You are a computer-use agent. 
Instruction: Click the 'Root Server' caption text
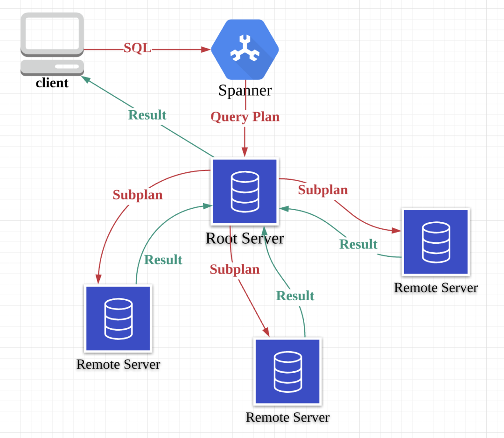pos(245,238)
